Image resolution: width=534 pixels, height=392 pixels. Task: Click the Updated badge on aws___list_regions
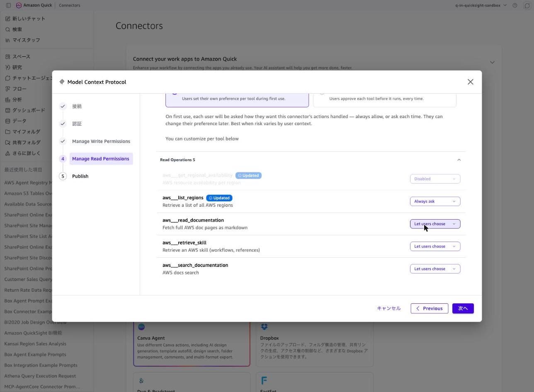pyautogui.click(x=219, y=198)
